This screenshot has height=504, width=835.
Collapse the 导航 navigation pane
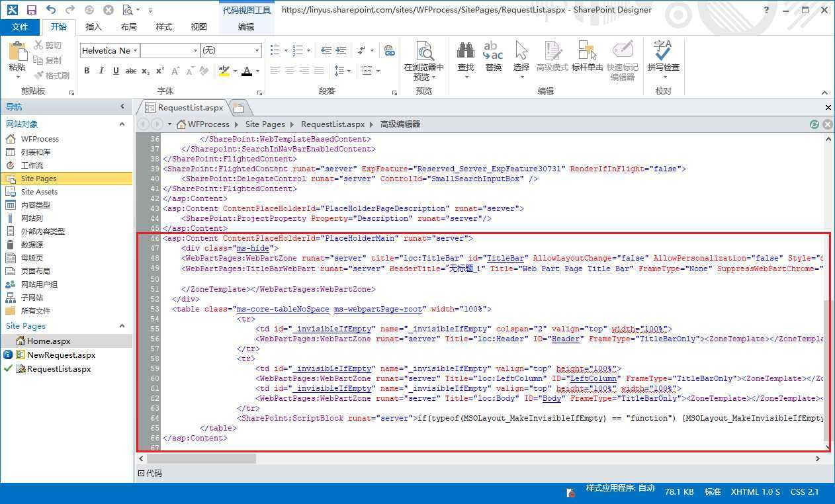pos(122,106)
